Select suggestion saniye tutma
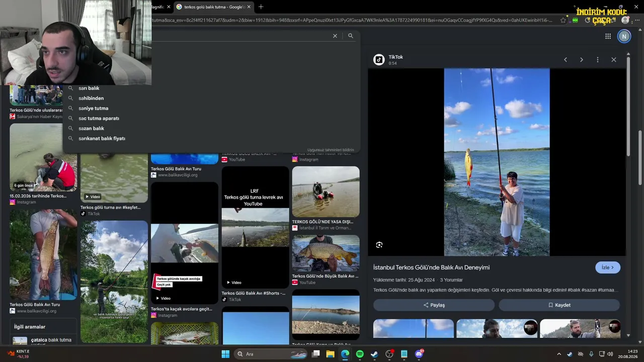The height and width of the screenshot is (362, 644). click(x=94, y=109)
